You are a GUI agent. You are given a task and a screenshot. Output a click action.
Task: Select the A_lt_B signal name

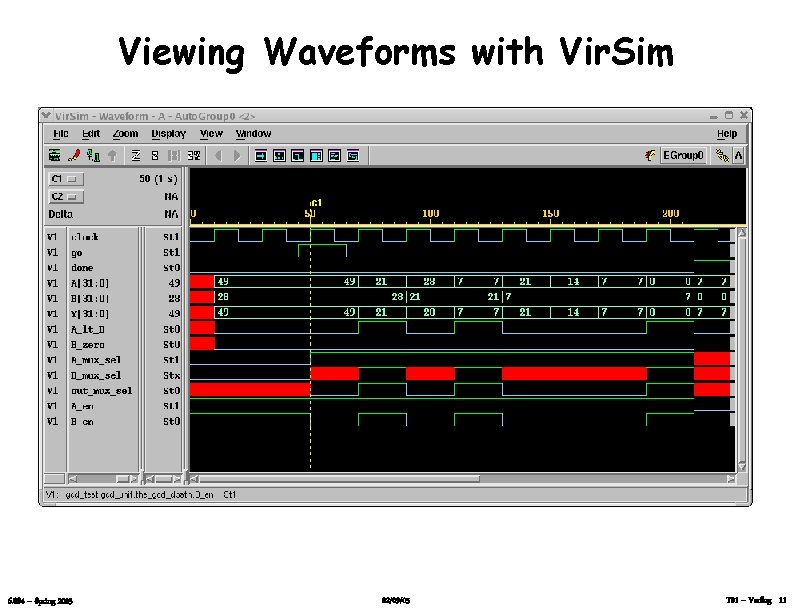[88, 329]
